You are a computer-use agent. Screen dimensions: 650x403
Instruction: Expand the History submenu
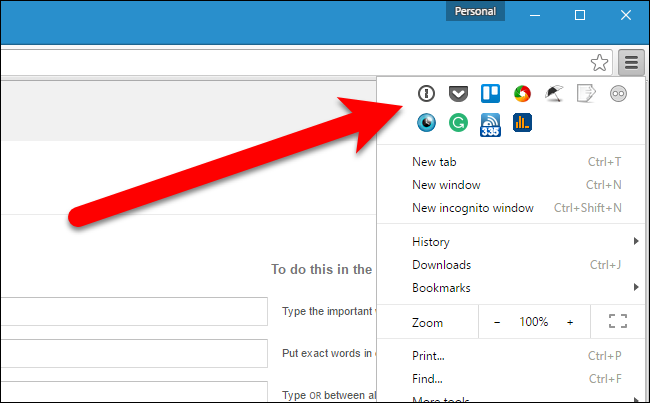point(511,242)
